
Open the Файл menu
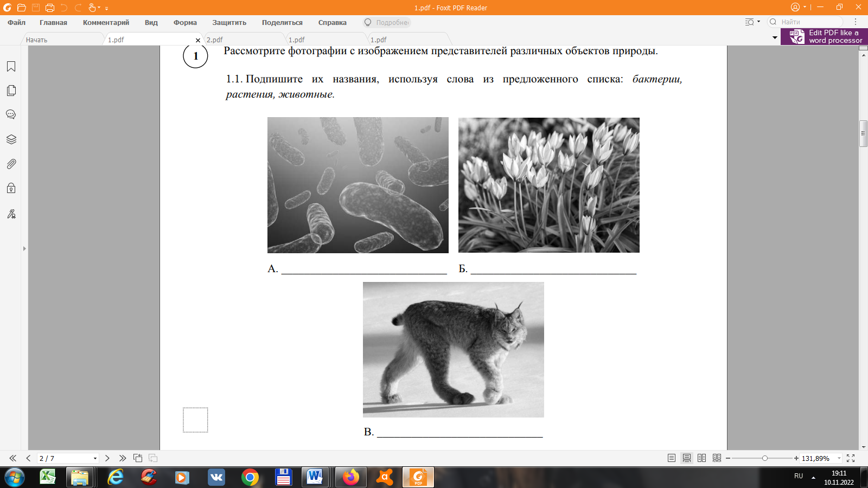17,23
